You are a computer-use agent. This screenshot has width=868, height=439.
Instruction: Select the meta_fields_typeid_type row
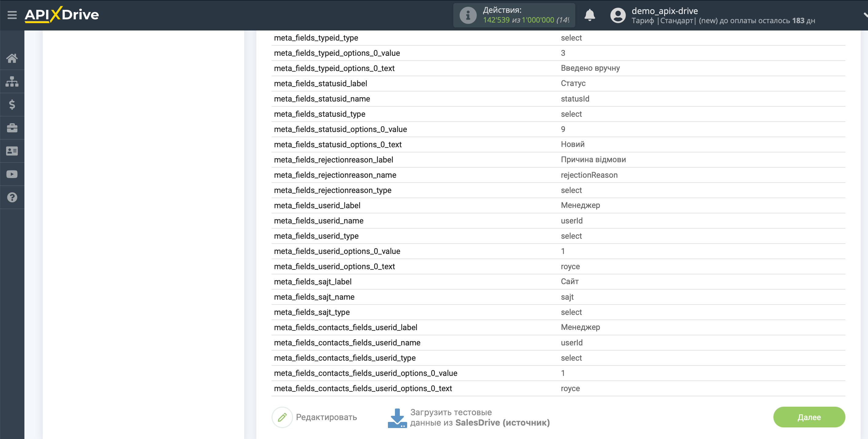coord(558,38)
